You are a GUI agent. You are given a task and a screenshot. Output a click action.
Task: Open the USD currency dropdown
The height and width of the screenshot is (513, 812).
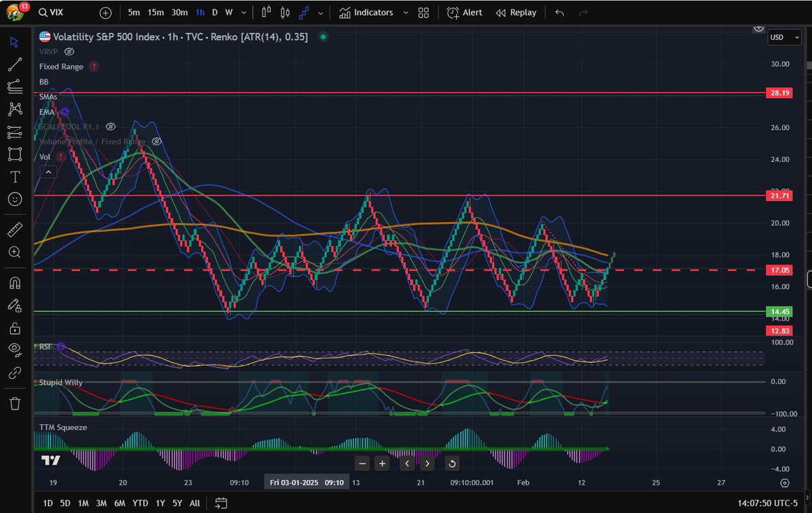click(x=784, y=37)
